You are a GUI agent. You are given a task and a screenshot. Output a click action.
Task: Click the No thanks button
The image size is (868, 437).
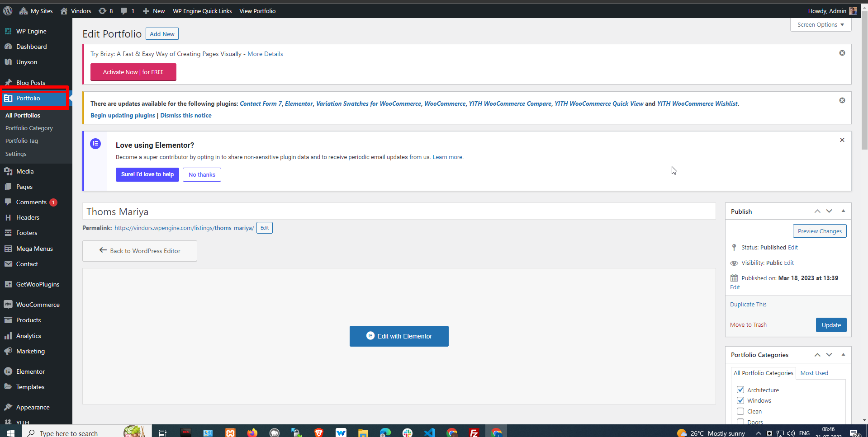pos(202,175)
